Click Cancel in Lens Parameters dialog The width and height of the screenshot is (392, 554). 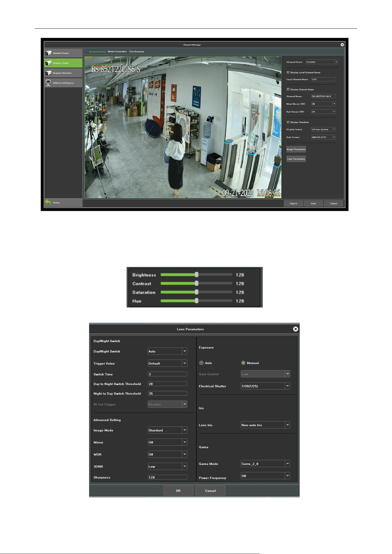click(211, 491)
